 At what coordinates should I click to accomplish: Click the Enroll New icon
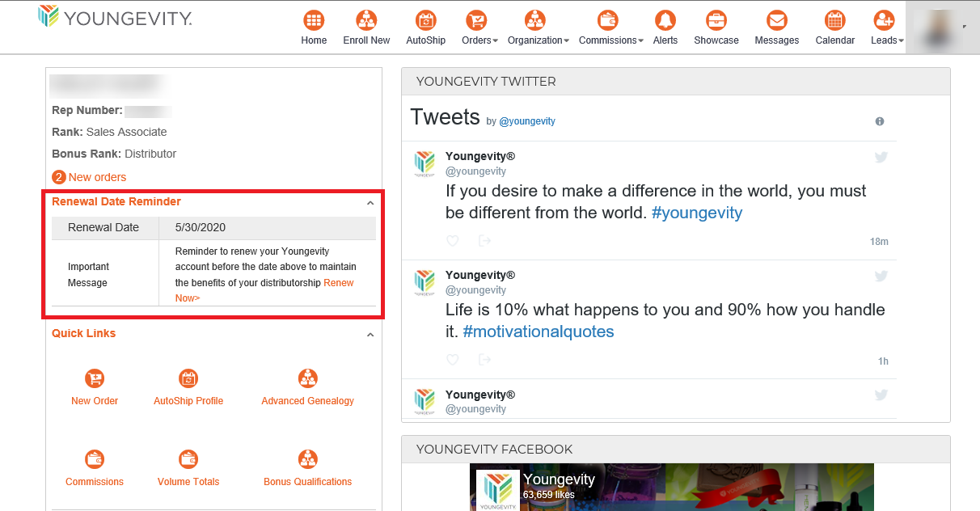[x=366, y=21]
